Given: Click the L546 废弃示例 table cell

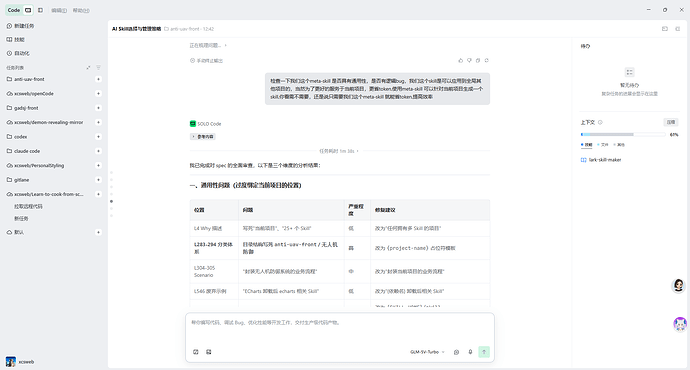Looking at the screenshot, I should tap(214, 291).
